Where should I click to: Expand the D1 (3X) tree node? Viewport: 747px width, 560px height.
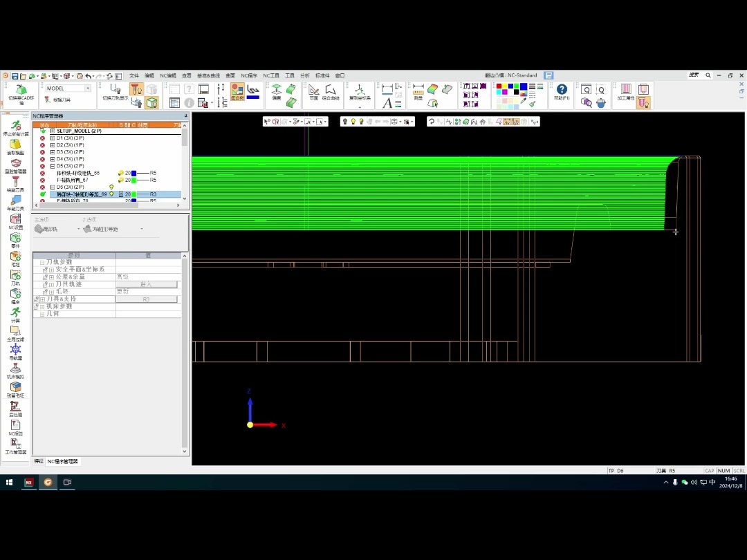click(x=53, y=138)
